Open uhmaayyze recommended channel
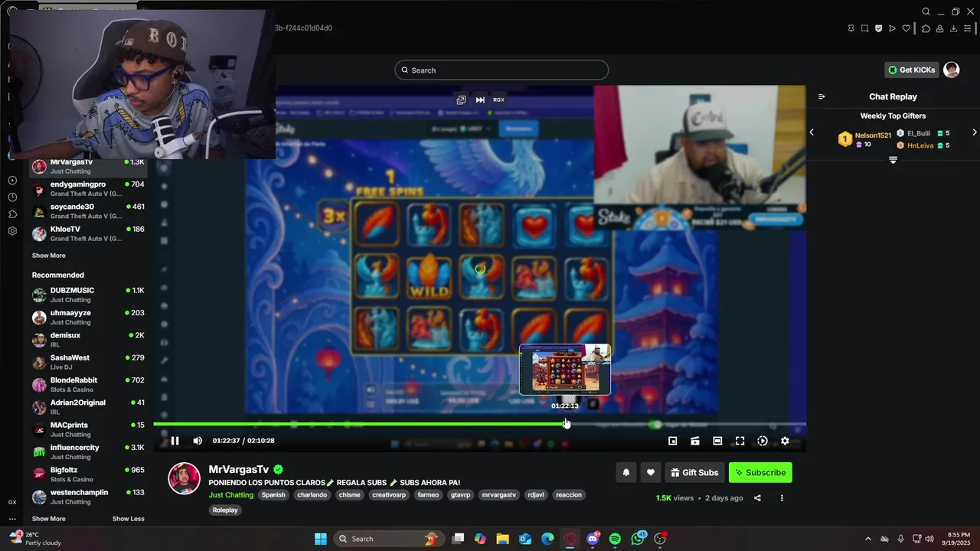The width and height of the screenshot is (980, 551). click(x=87, y=317)
